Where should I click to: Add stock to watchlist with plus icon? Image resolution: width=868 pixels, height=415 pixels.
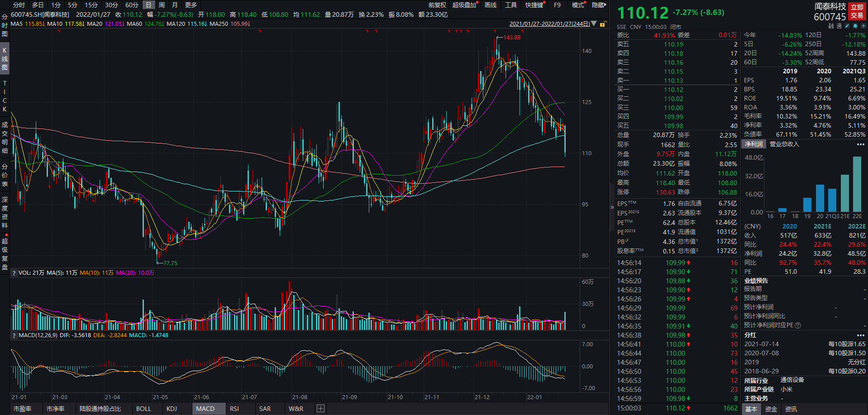pyautogui.click(x=863, y=26)
